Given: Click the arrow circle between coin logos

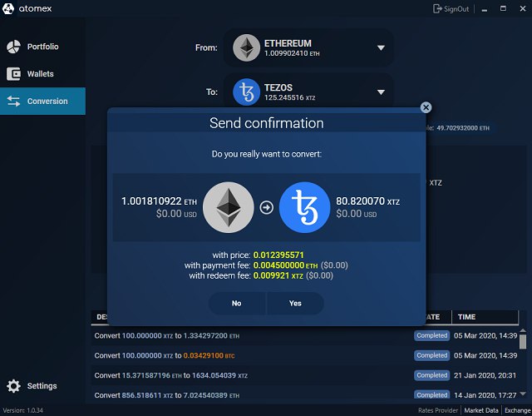Looking at the screenshot, I should [x=267, y=207].
